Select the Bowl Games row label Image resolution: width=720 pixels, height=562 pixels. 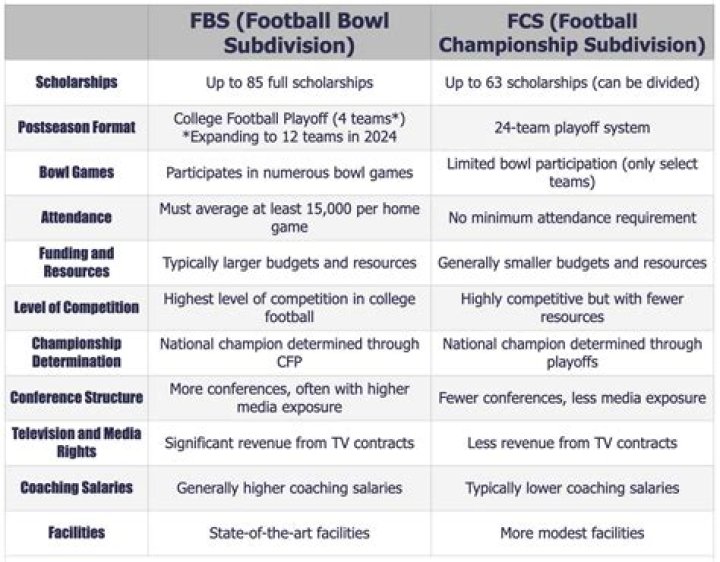pos(76,172)
